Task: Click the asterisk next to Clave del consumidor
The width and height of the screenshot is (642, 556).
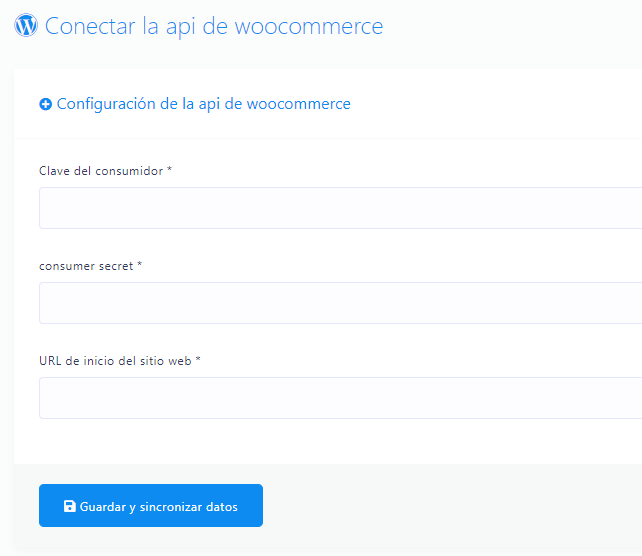Action: (x=169, y=169)
